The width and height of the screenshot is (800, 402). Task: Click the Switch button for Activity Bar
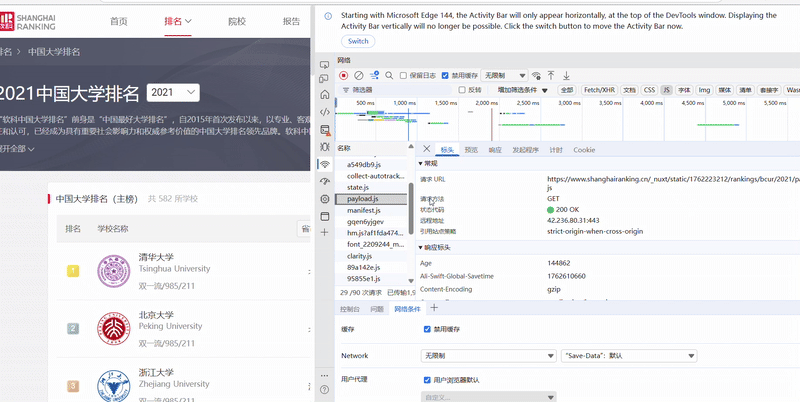point(358,41)
